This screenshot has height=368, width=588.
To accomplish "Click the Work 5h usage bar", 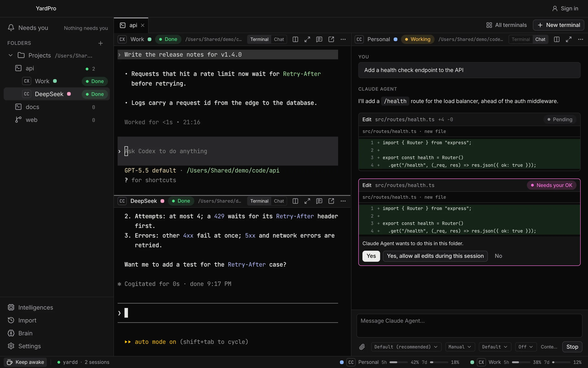I will coord(521,362).
